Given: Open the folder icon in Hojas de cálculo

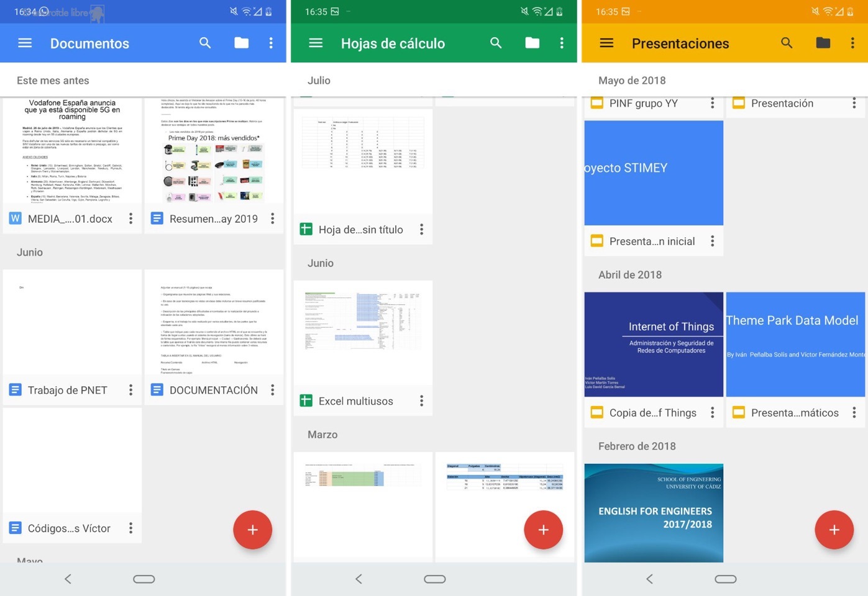Looking at the screenshot, I should [x=532, y=43].
